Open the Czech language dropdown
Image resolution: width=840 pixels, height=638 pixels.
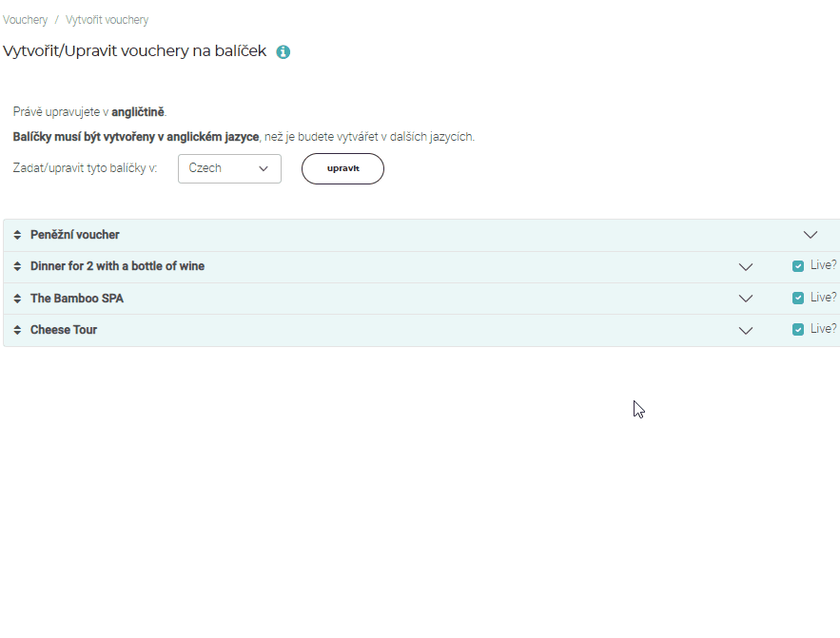[229, 168]
